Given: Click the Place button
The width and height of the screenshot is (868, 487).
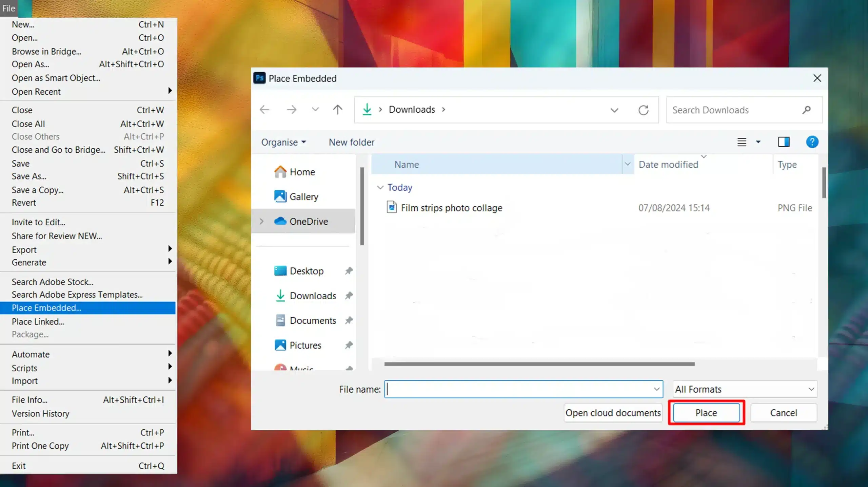Looking at the screenshot, I should click(706, 413).
